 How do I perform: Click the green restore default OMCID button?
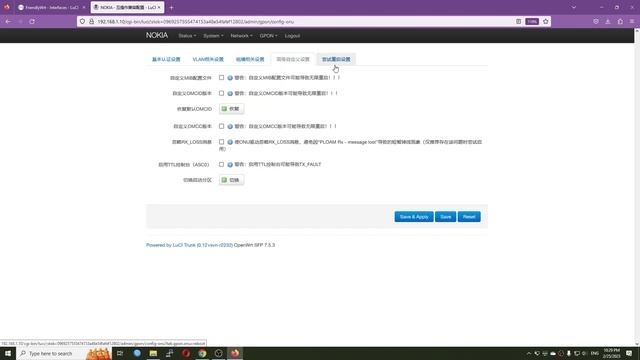231,109
